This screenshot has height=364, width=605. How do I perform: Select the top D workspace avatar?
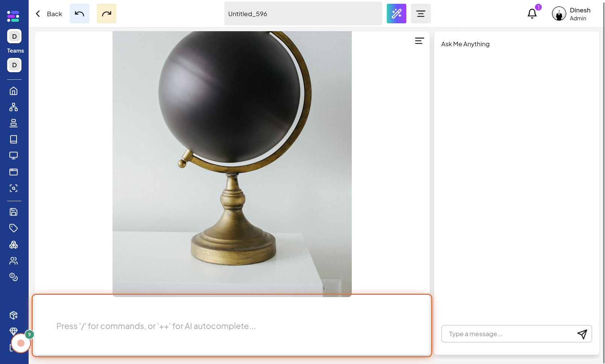point(14,36)
